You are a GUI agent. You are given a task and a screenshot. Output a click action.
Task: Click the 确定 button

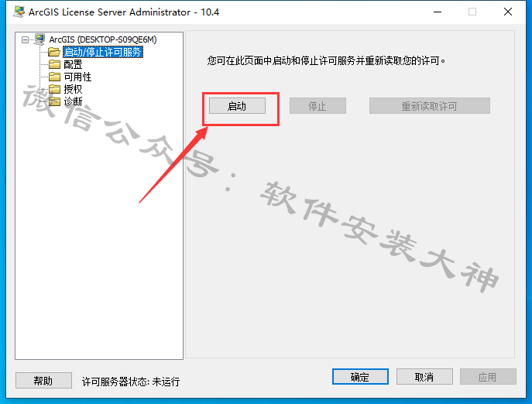tap(360, 376)
